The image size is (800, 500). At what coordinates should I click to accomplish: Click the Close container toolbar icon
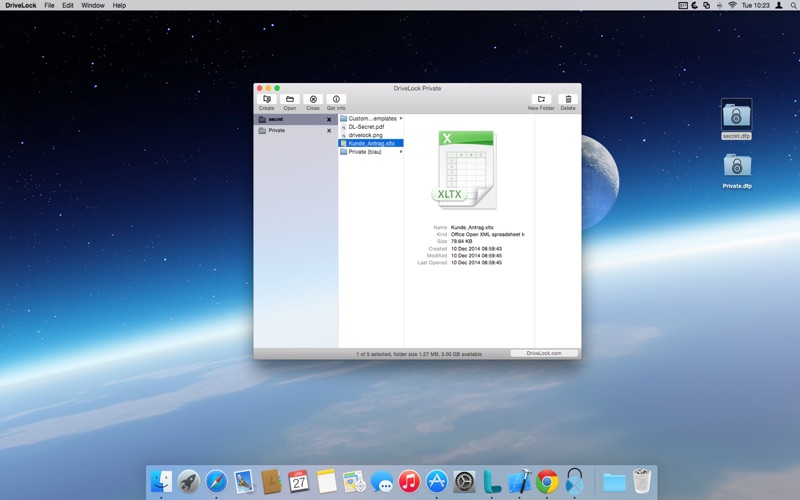pos(313,99)
